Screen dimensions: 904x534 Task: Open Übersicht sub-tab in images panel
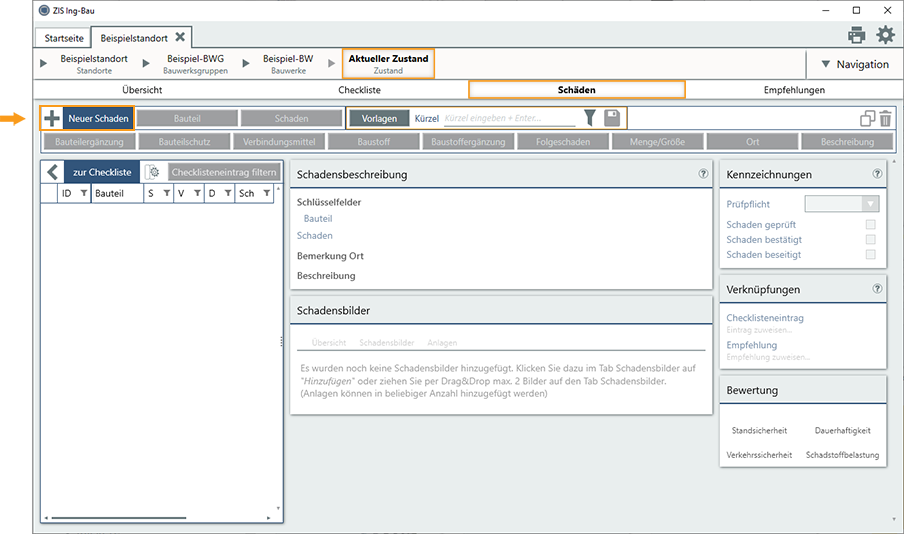pos(329,343)
